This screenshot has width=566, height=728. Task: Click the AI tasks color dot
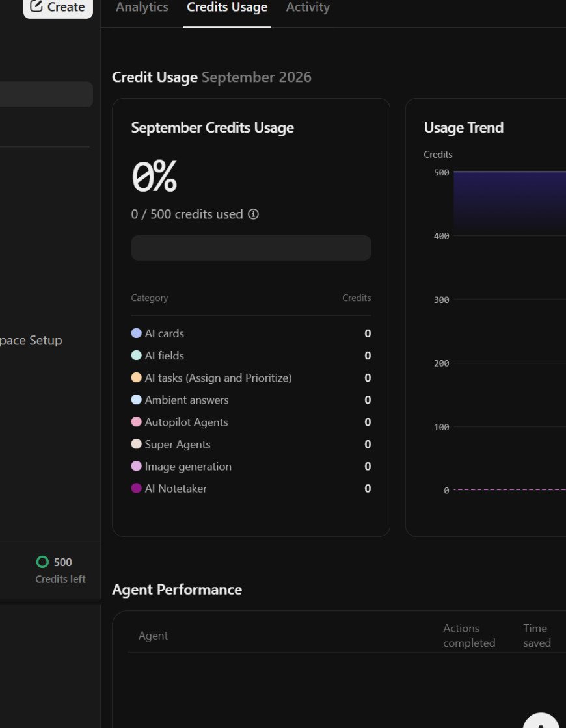[136, 378]
